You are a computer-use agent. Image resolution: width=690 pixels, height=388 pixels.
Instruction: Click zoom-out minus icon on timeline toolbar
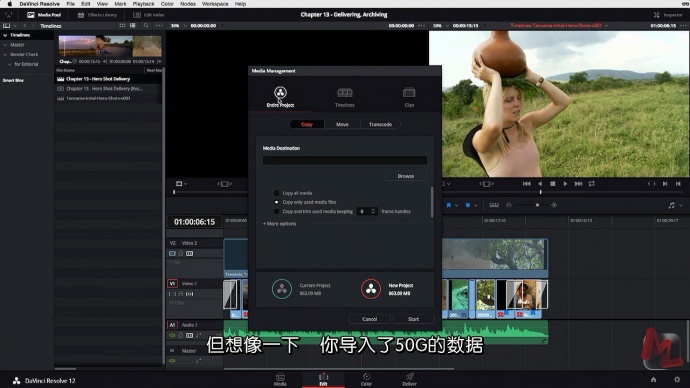[x=509, y=205]
